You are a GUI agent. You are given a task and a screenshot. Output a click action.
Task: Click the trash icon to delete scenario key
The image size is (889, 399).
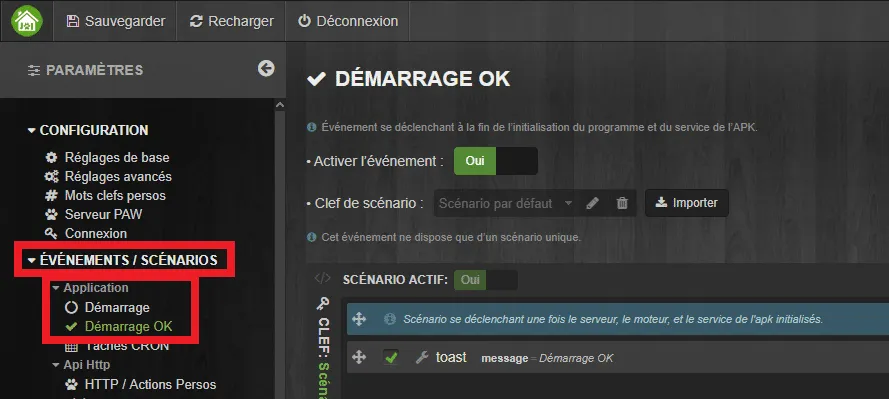coord(622,203)
